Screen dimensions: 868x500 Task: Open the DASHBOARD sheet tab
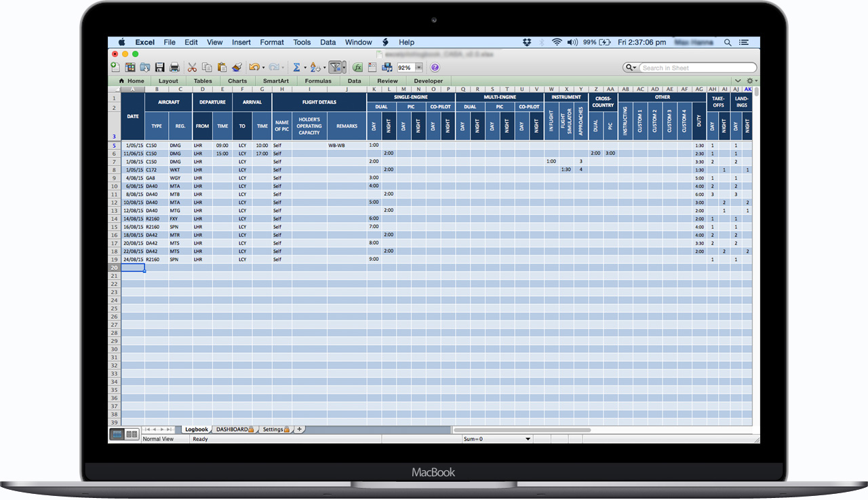[x=235, y=430]
